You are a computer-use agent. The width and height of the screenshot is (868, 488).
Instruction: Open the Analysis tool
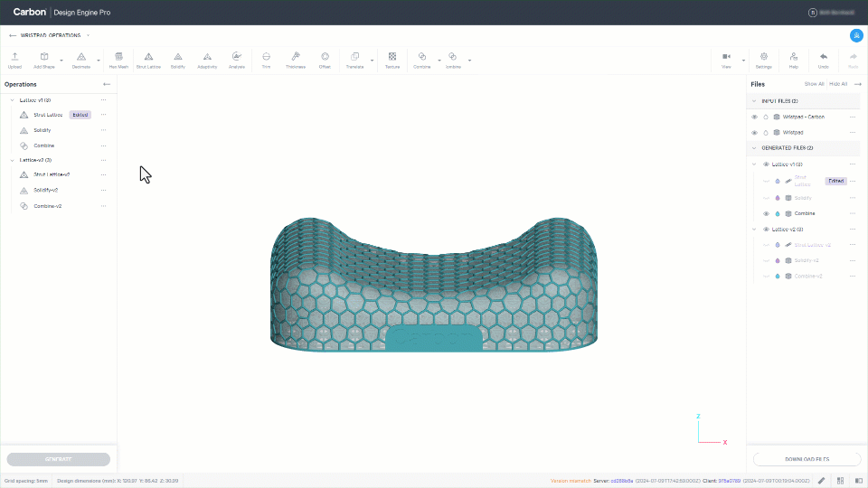(x=236, y=60)
